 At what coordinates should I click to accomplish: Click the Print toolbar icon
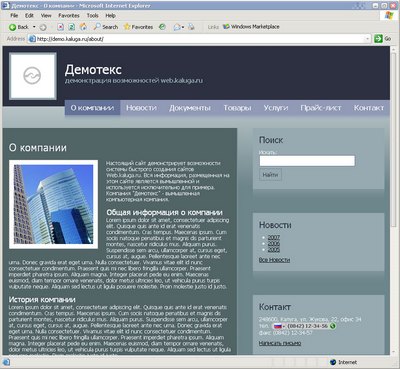pyautogui.click(x=191, y=27)
